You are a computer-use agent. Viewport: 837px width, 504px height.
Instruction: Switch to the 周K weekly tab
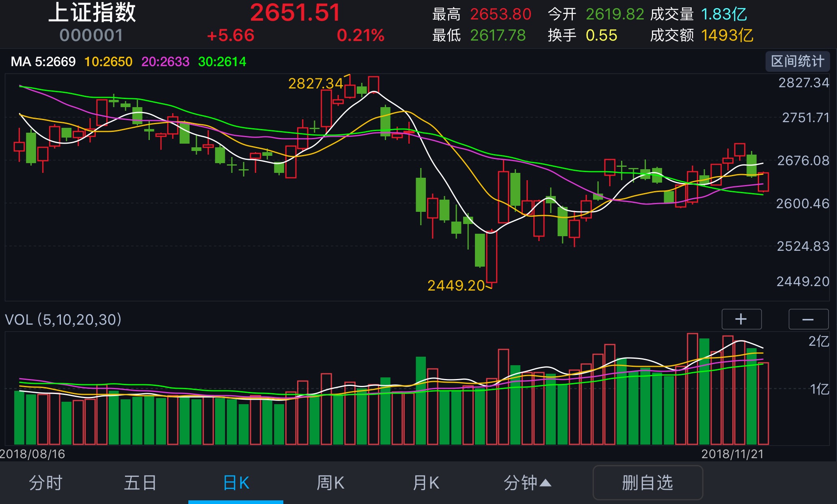click(330, 483)
